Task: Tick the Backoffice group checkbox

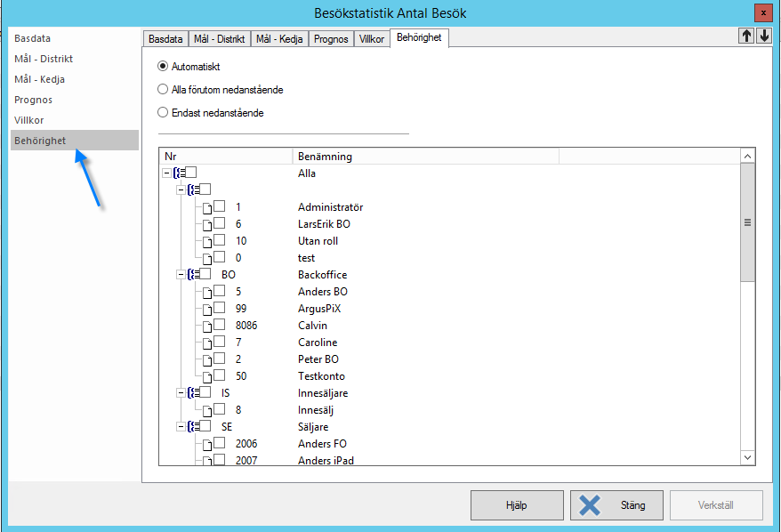Action: 205,274
